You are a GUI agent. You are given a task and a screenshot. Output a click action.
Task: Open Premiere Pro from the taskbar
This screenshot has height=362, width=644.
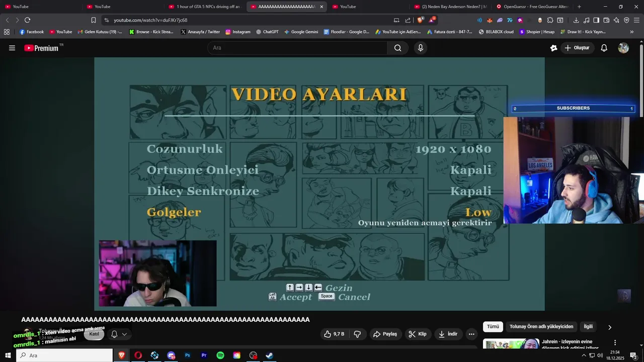(x=204, y=355)
